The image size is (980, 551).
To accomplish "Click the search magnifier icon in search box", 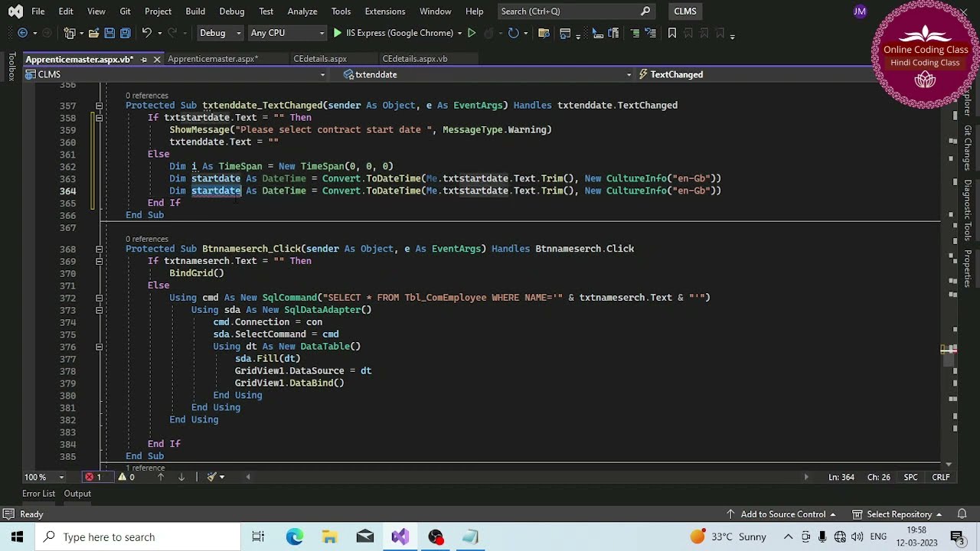I will 645,11.
